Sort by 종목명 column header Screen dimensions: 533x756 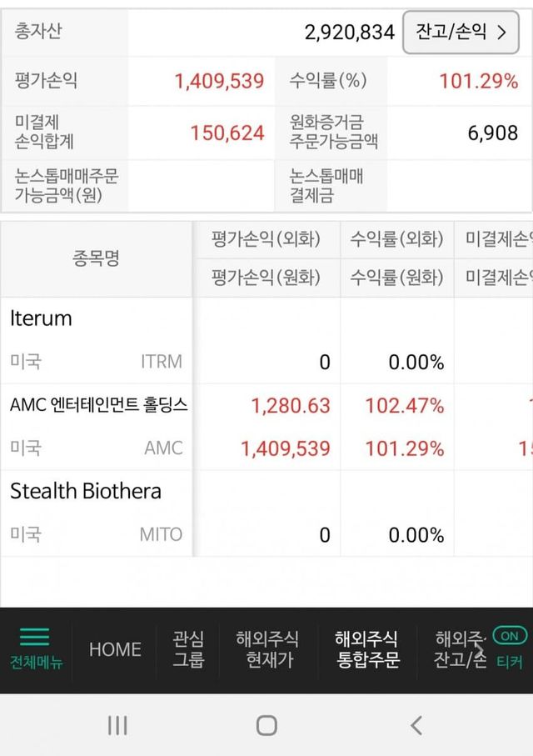tap(97, 258)
